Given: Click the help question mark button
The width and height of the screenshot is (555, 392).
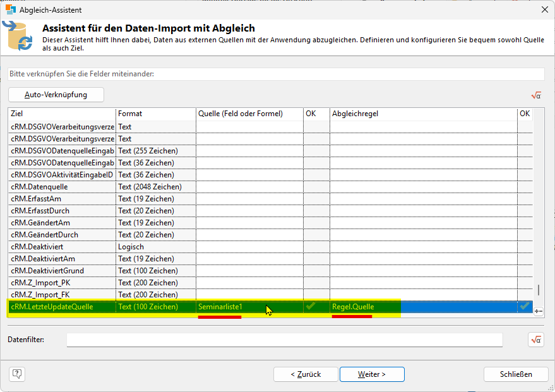Looking at the screenshot, I should (16, 374).
